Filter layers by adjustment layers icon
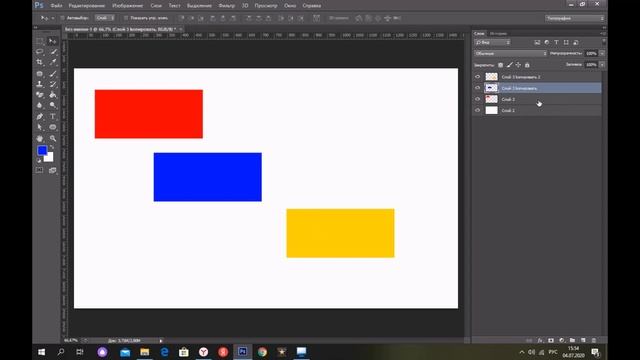 [x=547, y=42]
